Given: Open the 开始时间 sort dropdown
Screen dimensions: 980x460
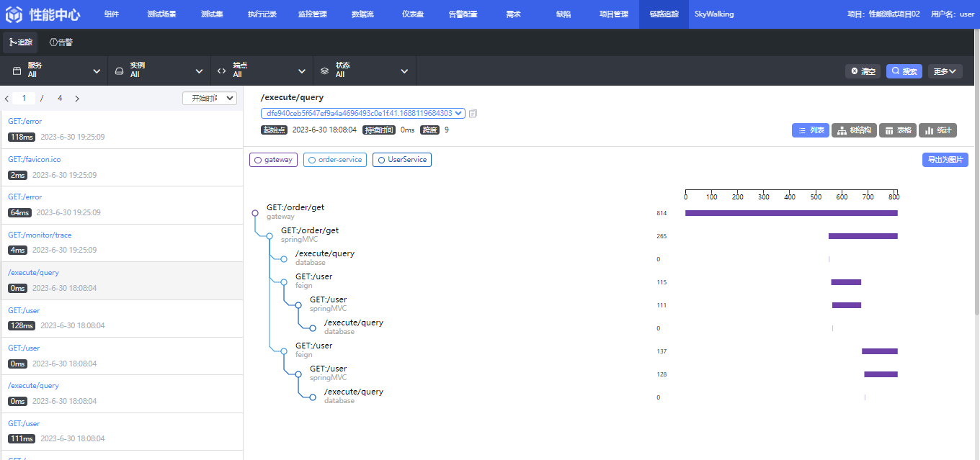Looking at the screenshot, I should tap(210, 99).
